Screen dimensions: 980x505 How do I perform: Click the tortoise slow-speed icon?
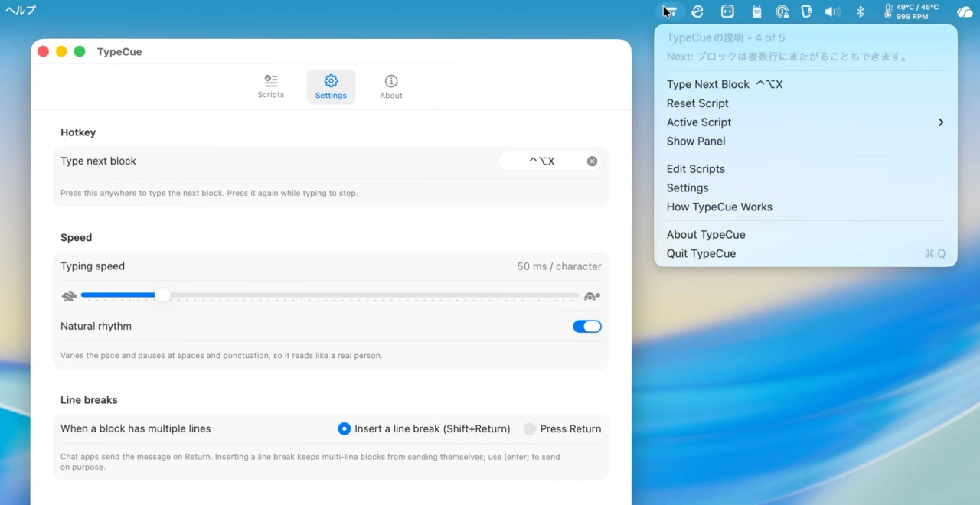click(x=592, y=296)
